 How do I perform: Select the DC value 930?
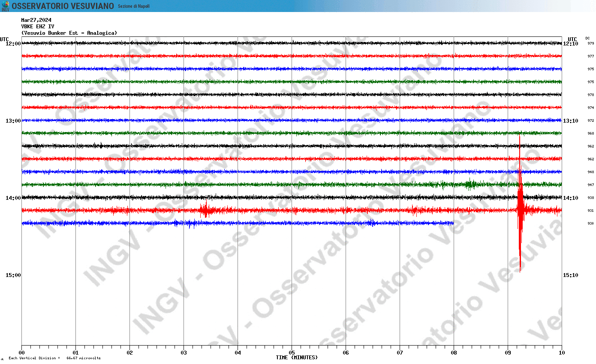pos(590,223)
